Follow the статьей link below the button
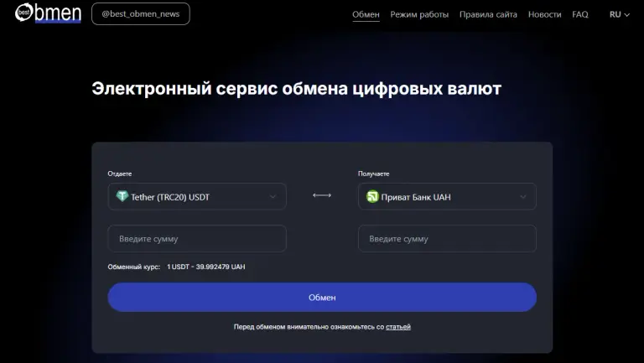 click(x=398, y=327)
